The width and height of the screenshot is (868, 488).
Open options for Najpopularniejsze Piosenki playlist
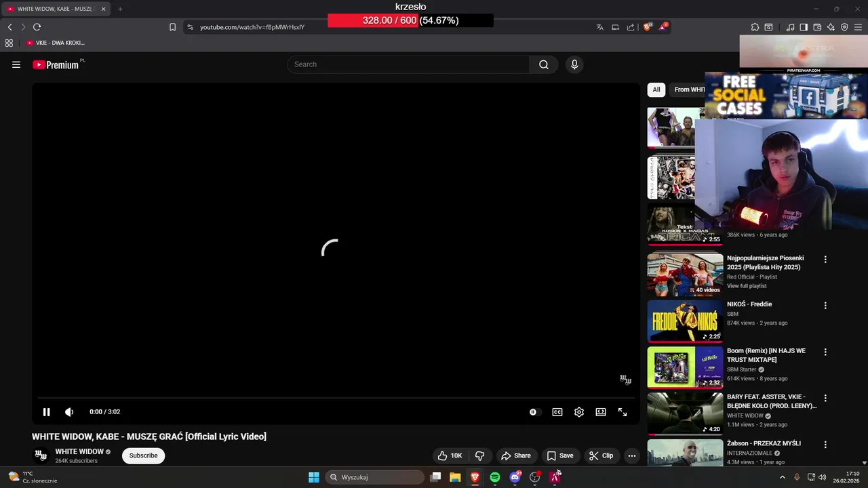825,260
